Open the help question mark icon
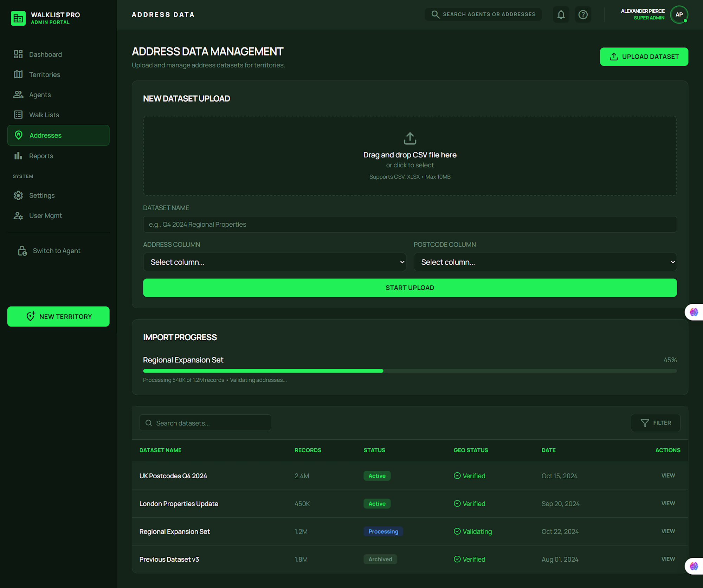Image resolution: width=703 pixels, height=588 pixels. point(583,14)
